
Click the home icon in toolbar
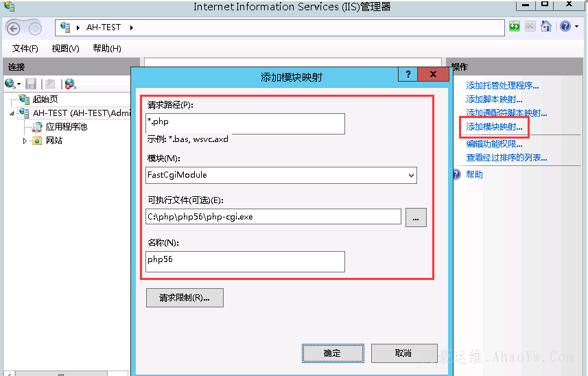tap(546, 27)
